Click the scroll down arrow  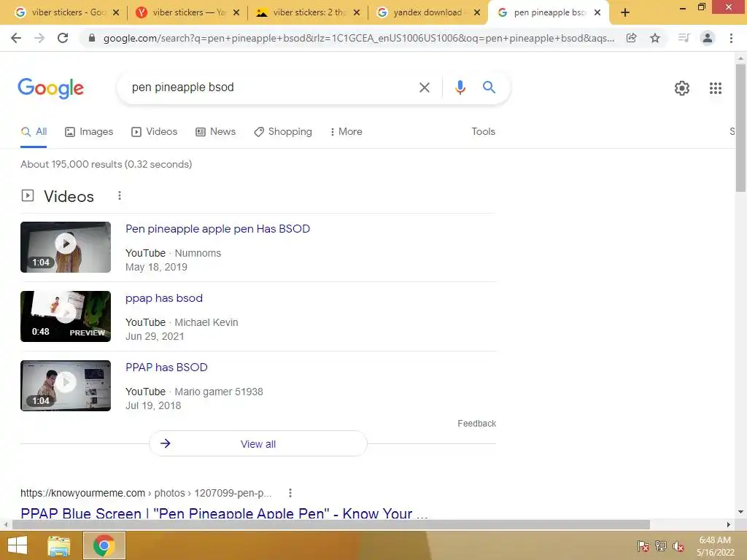(x=740, y=513)
